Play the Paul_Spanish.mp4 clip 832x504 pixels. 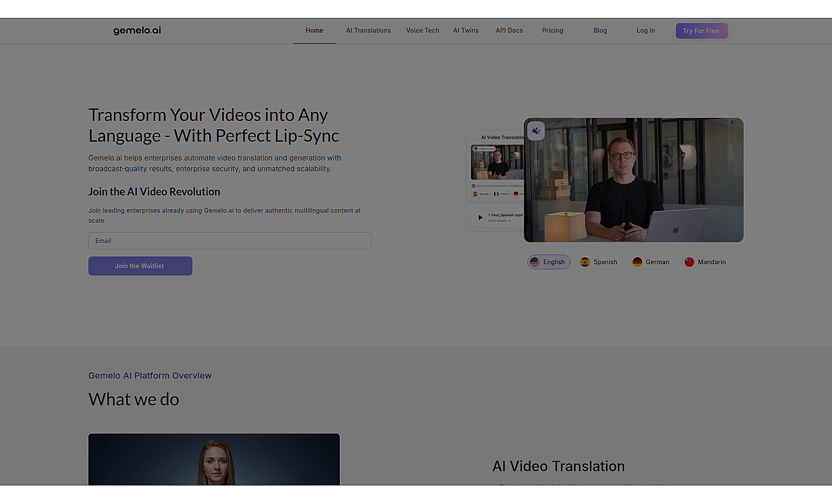481,217
